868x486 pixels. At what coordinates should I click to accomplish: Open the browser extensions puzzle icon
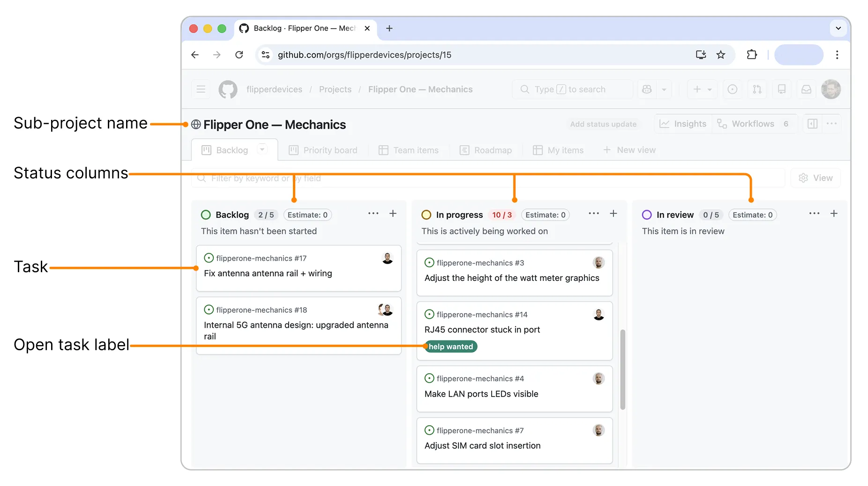coord(752,55)
